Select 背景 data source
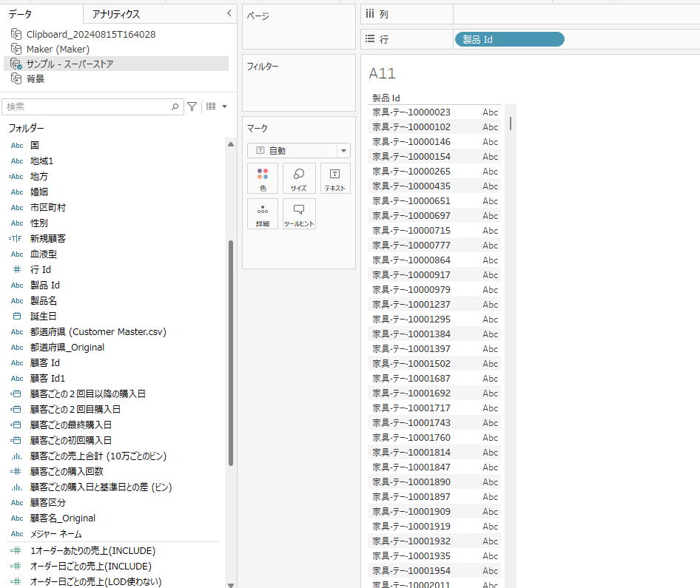 [x=36, y=79]
